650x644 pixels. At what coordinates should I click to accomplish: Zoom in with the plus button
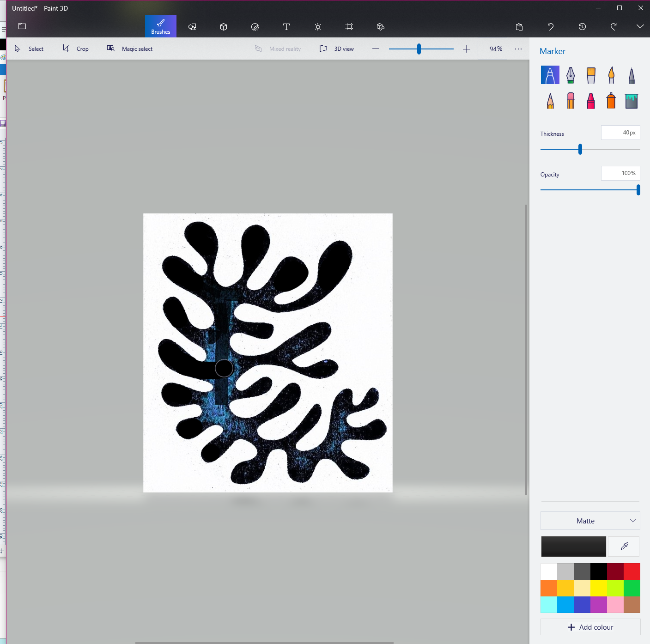point(467,49)
